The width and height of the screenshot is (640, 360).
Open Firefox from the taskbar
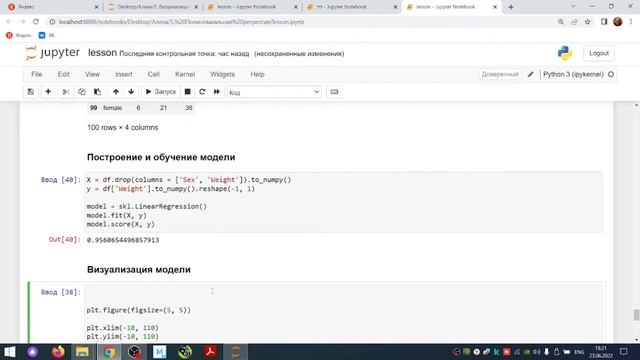(x=58, y=351)
